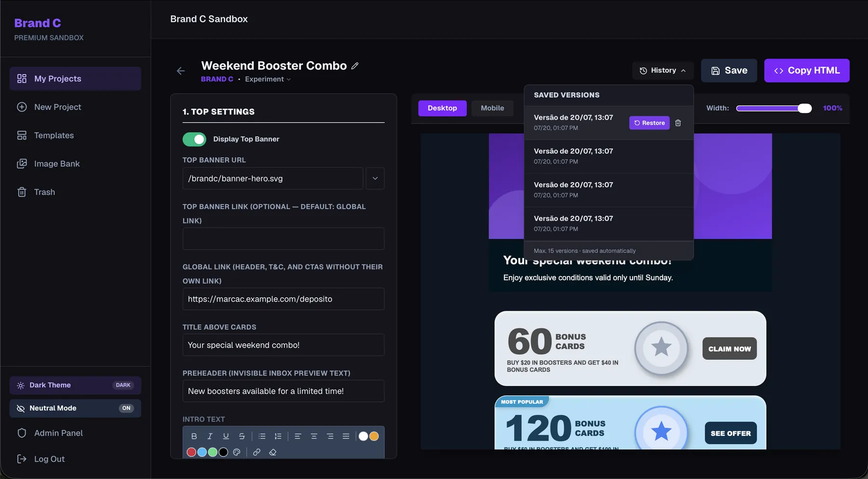Viewport: 868px width, 479px height.
Task: Go to Templates in sidebar
Action: coord(75,135)
